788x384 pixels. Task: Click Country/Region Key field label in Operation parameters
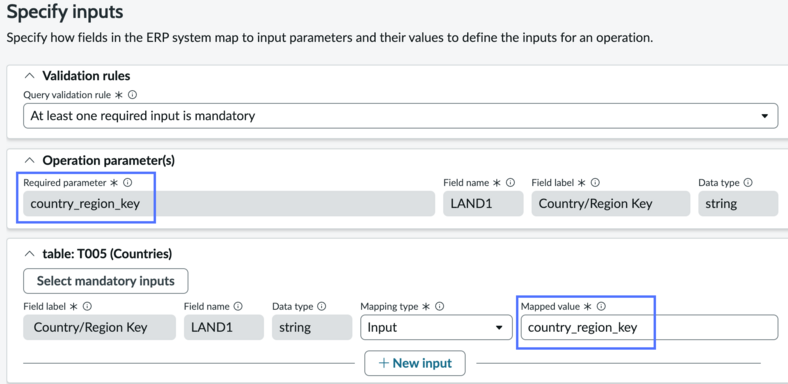611,204
